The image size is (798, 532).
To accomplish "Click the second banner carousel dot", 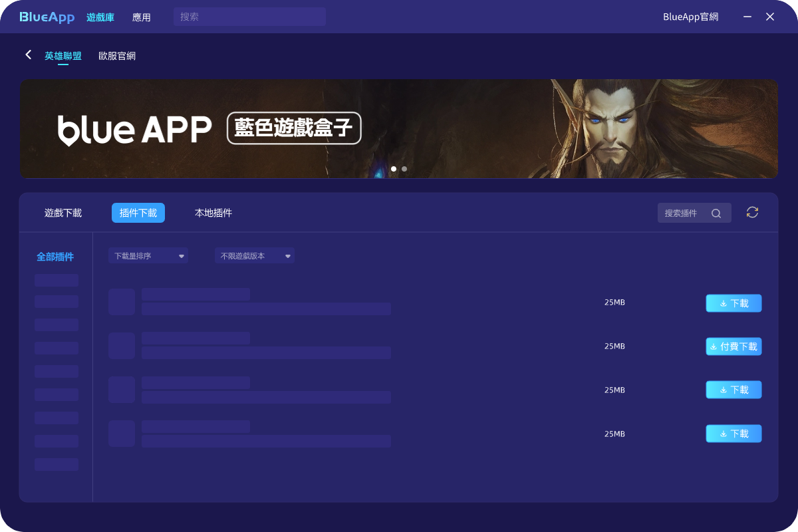I will click(x=404, y=169).
